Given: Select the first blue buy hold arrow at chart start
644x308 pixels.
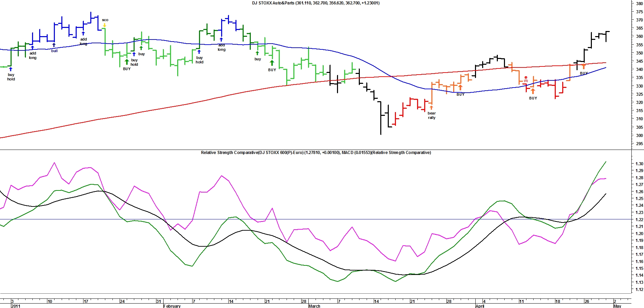Looking at the screenshot, I should click(x=11, y=69).
